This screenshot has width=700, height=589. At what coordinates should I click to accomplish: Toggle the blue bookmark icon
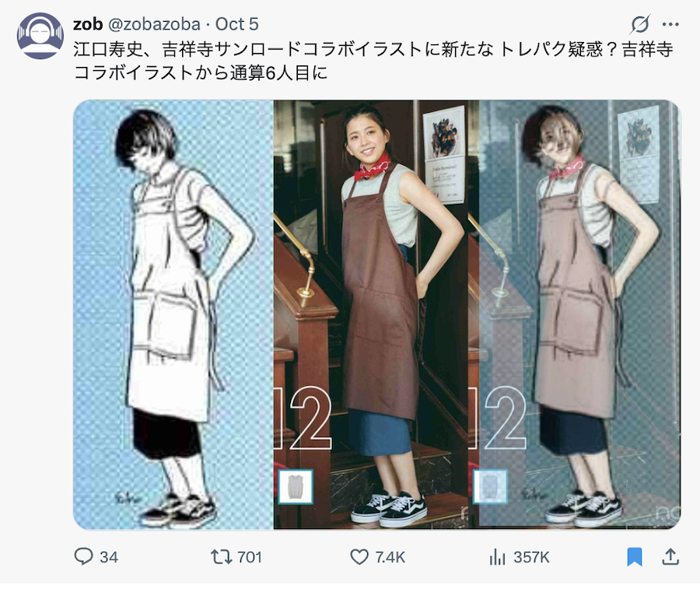pos(635,557)
